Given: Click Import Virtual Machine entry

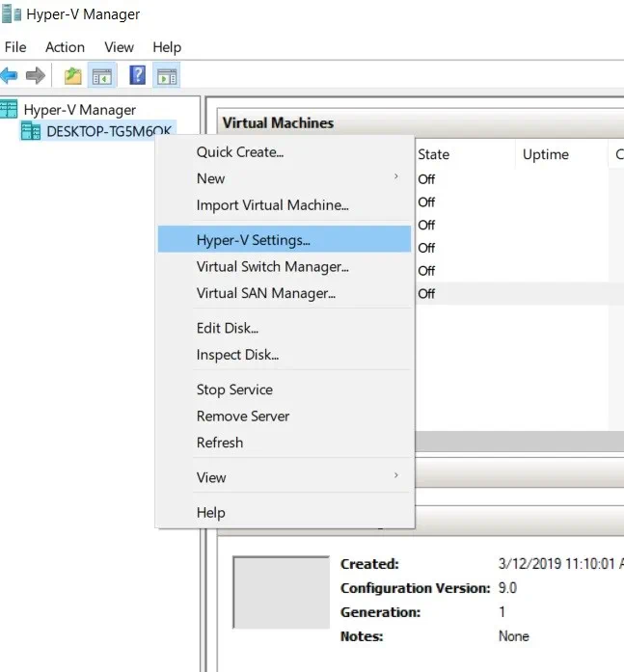Looking at the screenshot, I should click(272, 204).
